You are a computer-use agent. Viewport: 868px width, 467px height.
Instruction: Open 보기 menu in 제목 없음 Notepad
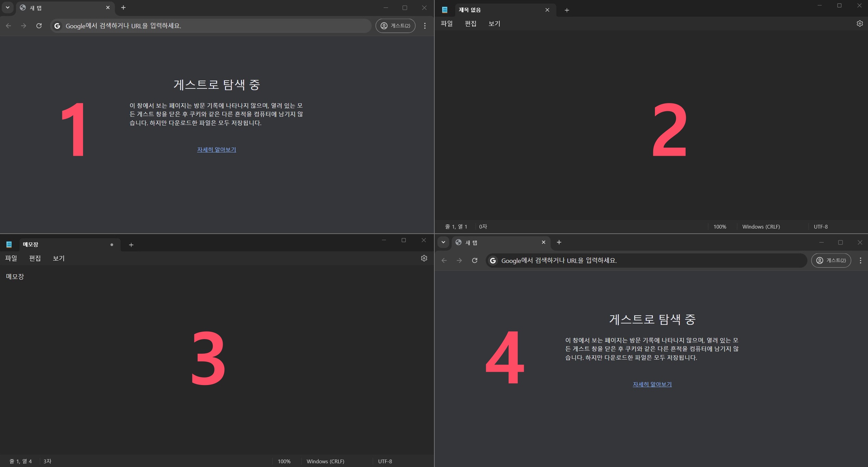pos(494,23)
